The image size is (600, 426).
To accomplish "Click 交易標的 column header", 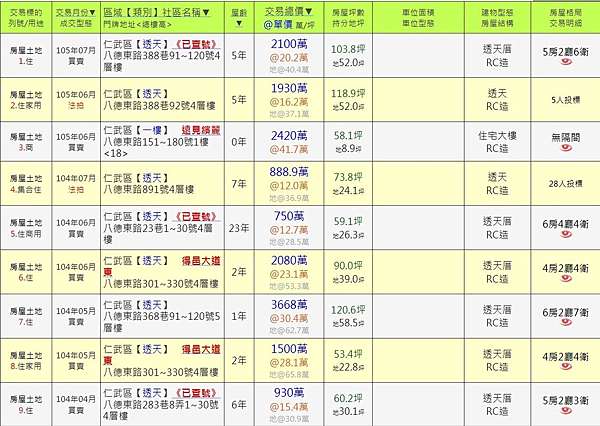I will point(26,13).
